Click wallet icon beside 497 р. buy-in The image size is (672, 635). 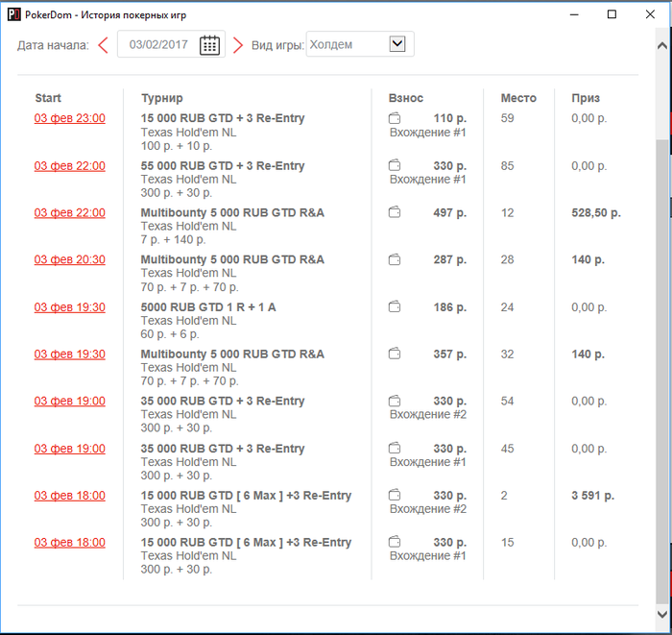(395, 212)
